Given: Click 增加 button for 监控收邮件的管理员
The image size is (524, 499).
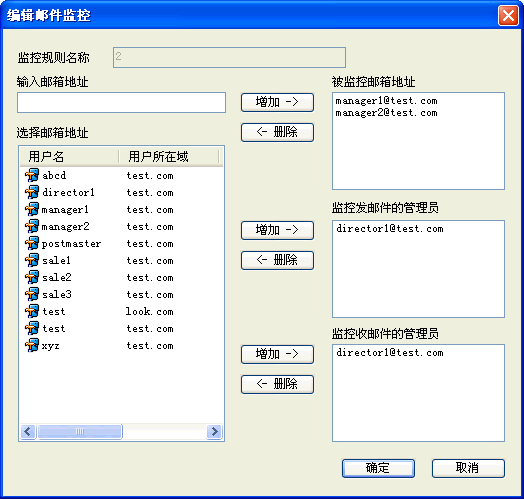Looking at the screenshot, I should [x=277, y=354].
